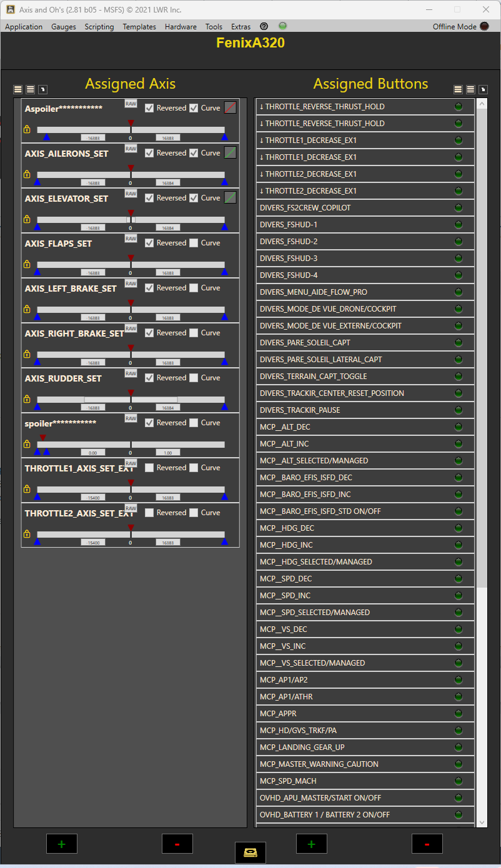Uncheck Curve for AXIS_AILERONS_SET
Image resolution: width=501 pixels, height=868 pixels.
[x=194, y=152]
